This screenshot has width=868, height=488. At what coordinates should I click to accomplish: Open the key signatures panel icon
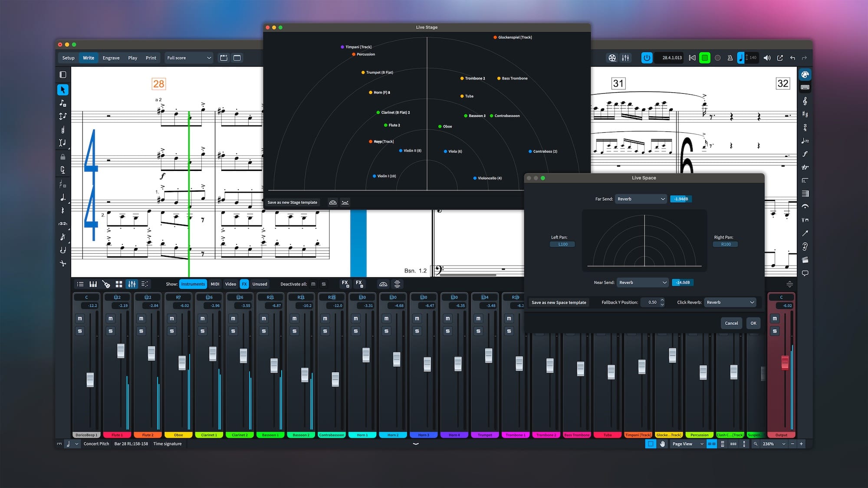[x=805, y=115]
